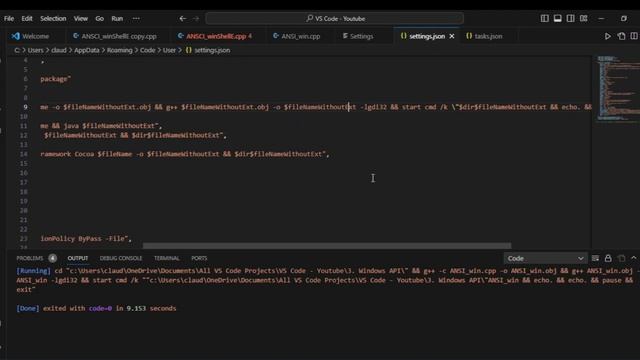Viewport: 640px width, 360px height.
Task: Click 'code=0' in output
Action: point(100,308)
